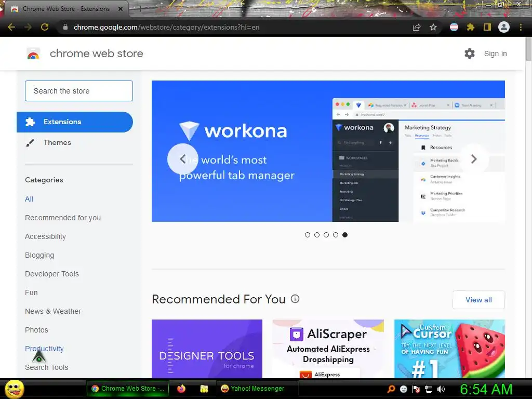Click the round white smiley tray icon
Image resolution: width=532 pixels, height=399 pixels.
coord(404,389)
